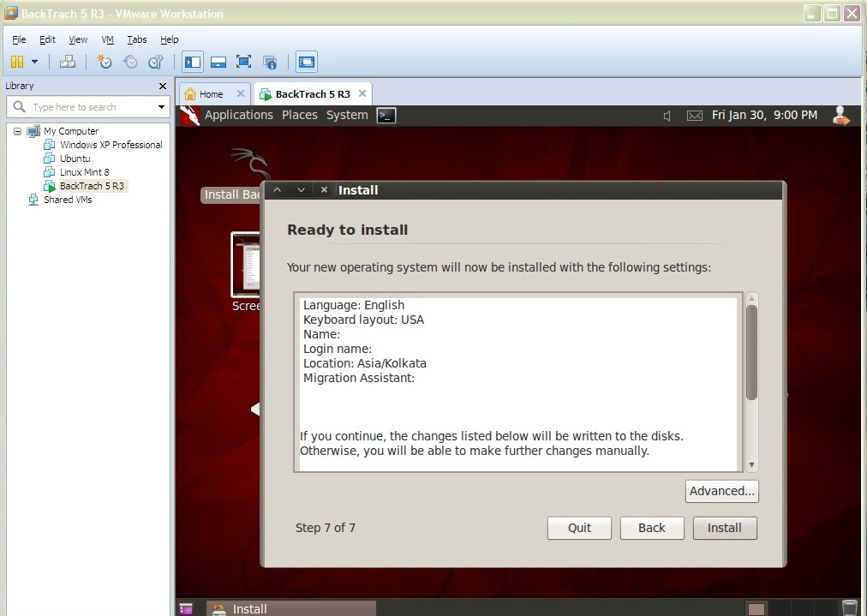Click the settings summary scrollbar thumb

(750, 351)
